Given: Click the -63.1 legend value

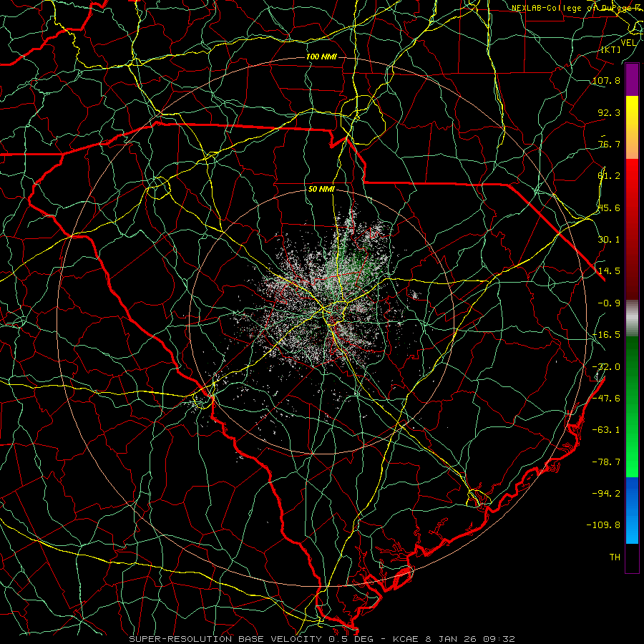Looking at the screenshot, I should point(606,430).
